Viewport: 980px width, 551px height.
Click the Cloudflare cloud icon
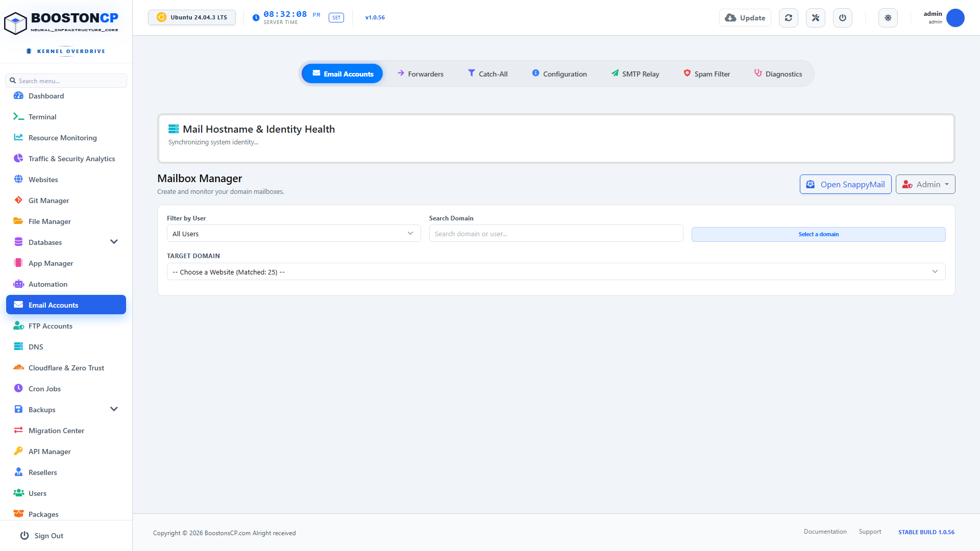click(x=18, y=368)
